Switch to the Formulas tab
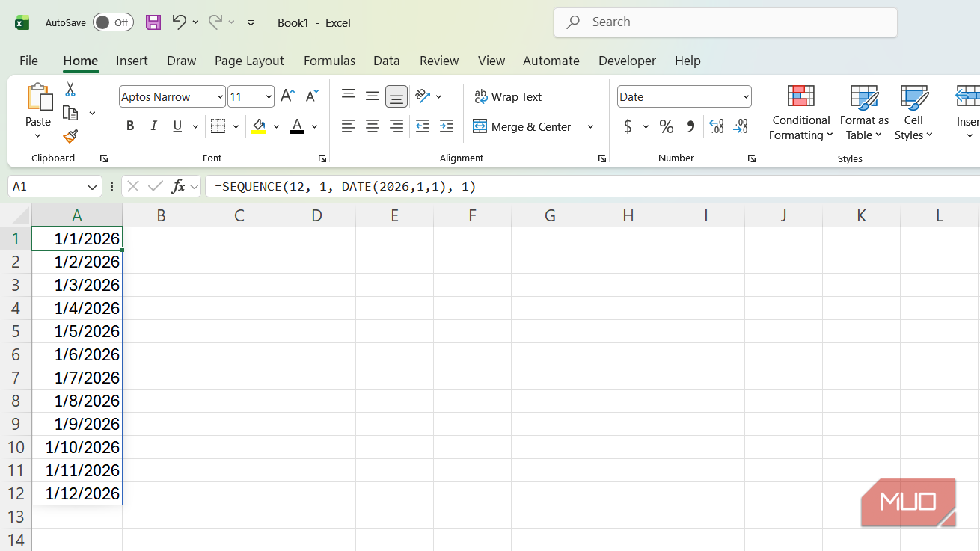This screenshot has width=980, height=551. point(329,61)
